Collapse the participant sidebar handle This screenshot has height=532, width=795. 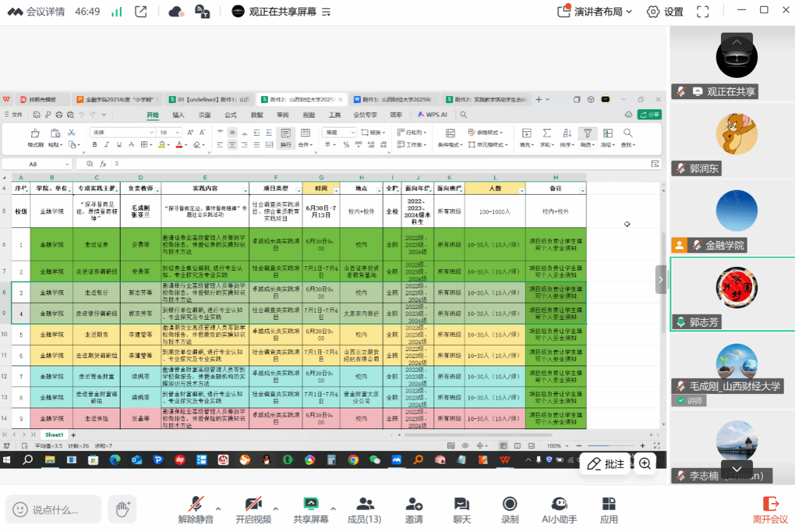point(661,280)
